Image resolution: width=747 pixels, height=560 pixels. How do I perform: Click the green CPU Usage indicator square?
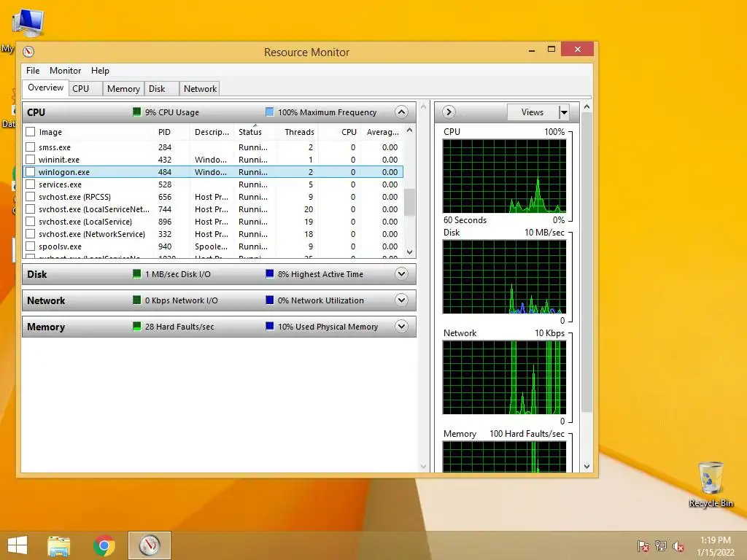pos(136,112)
